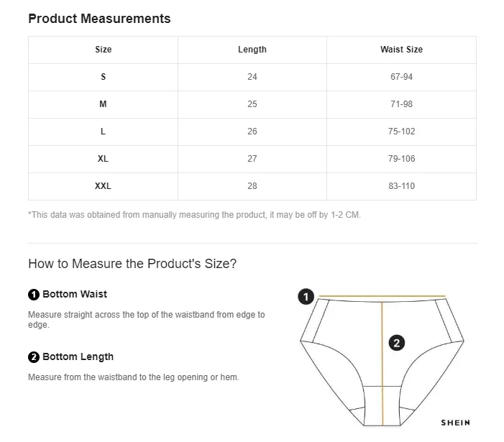Image resolution: width=504 pixels, height=442 pixels.
Task: Click the black 1 marker on the diagram
Action: (306, 297)
